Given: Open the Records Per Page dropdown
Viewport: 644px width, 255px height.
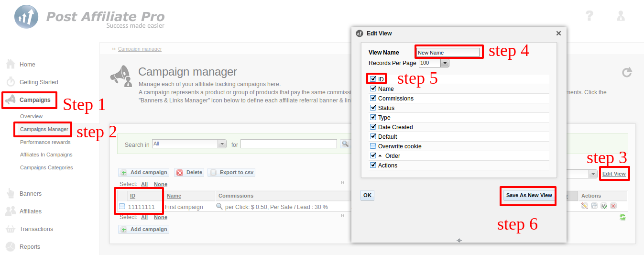Looking at the screenshot, I should pos(445,63).
